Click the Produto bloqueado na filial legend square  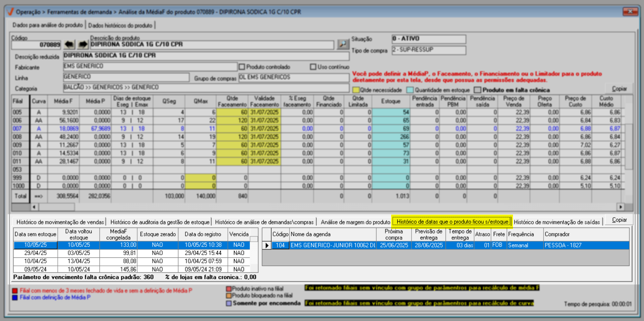pyautogui.click(x=229, y=296)
